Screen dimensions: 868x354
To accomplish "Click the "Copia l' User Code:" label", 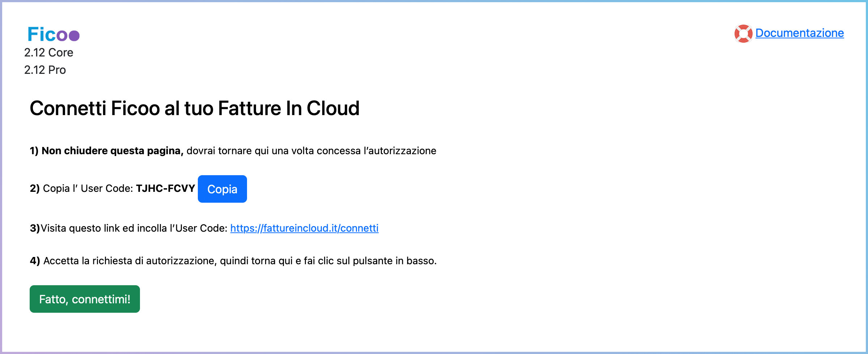I will pyautogui.click(x=88, y=188).
